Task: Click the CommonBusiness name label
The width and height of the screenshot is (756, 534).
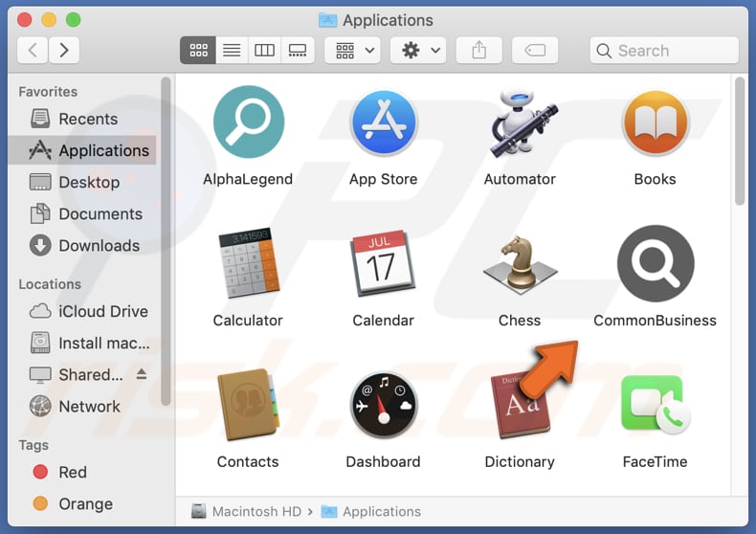Action: [656, 321]
